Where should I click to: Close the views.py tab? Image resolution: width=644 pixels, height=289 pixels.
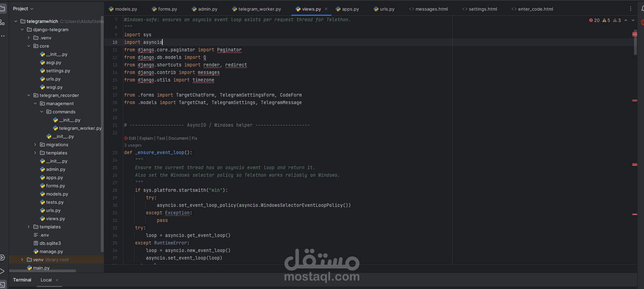point(326,9)
